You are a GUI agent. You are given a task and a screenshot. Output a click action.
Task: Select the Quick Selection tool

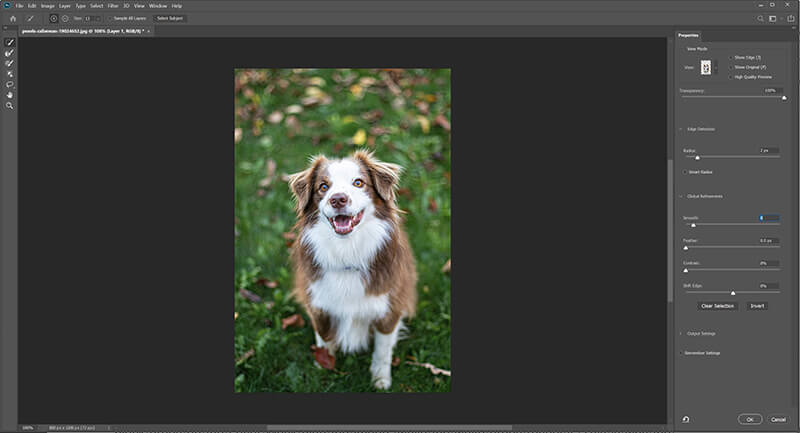click(10, 42)
